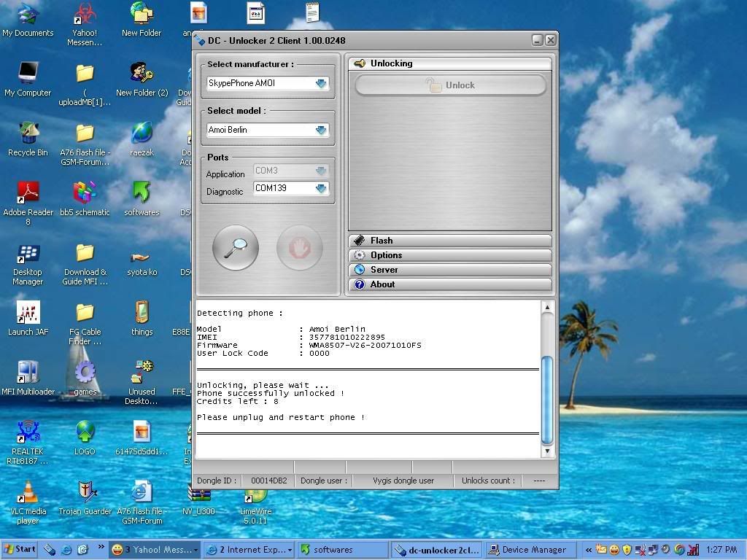Click the log scrollbar up arrow

tap(547, 308)
